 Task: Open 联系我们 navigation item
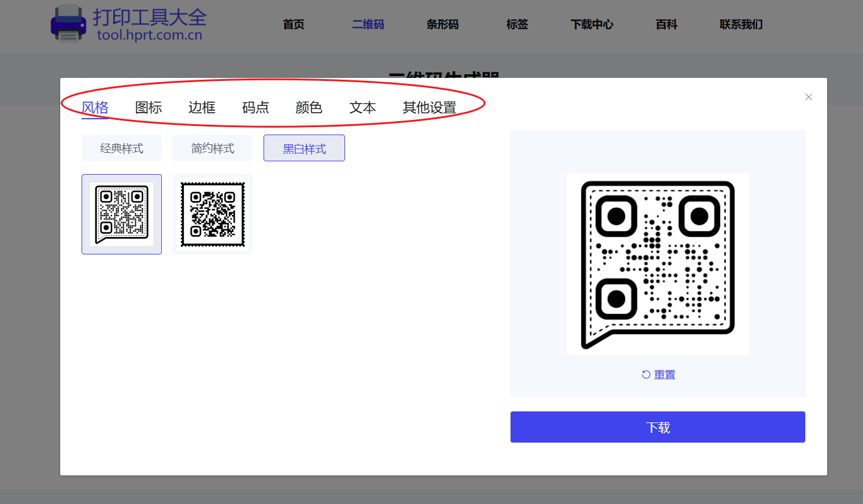[741, 24]
